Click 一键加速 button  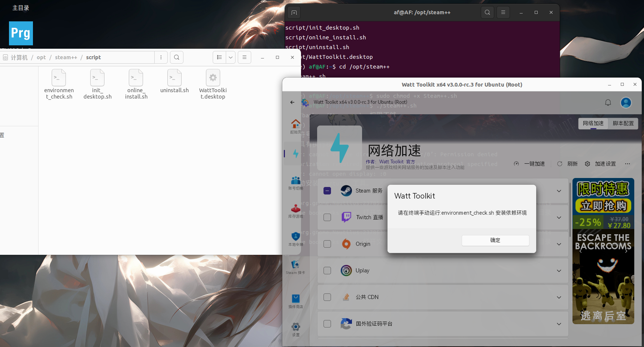(x=529, y=164)
